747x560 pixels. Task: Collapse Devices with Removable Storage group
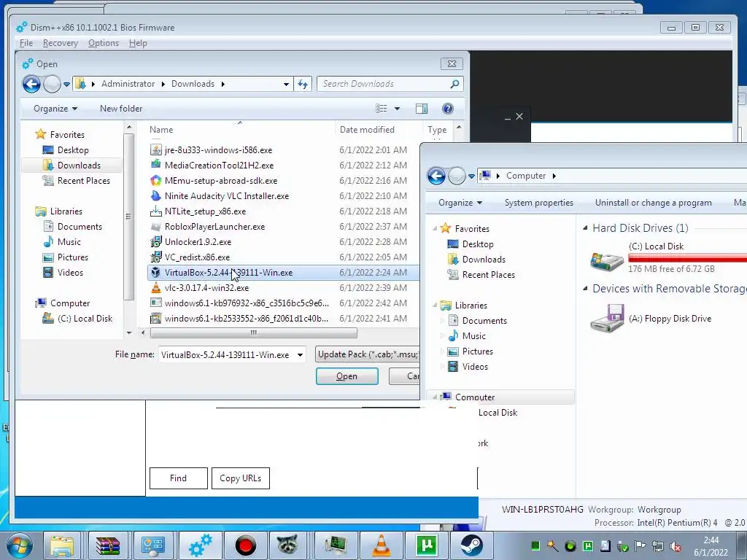(x=585, y=289)
